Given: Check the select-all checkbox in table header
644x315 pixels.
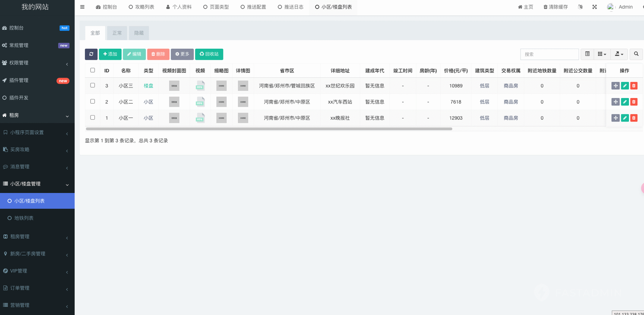Looking at the screenshot, I should 93,70.
